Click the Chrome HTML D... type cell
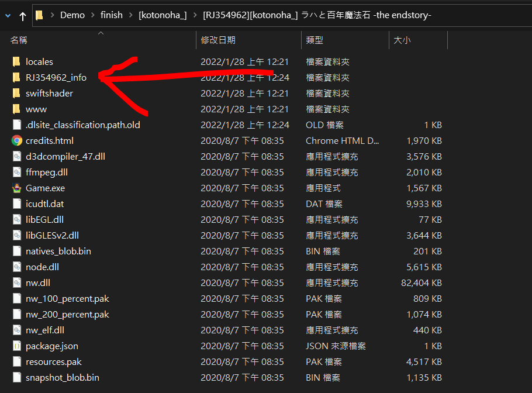Screen dimensions: 532x393 pos(342,140)
